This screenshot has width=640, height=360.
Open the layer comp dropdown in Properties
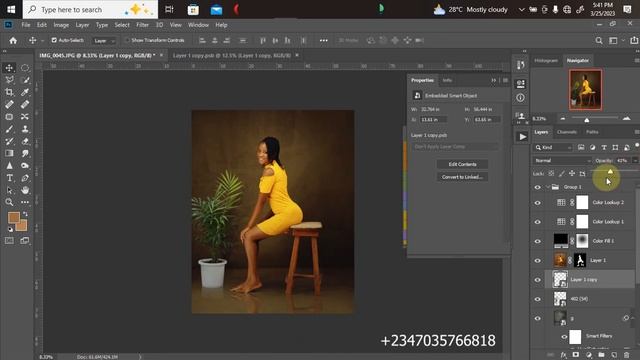[455, 147]
